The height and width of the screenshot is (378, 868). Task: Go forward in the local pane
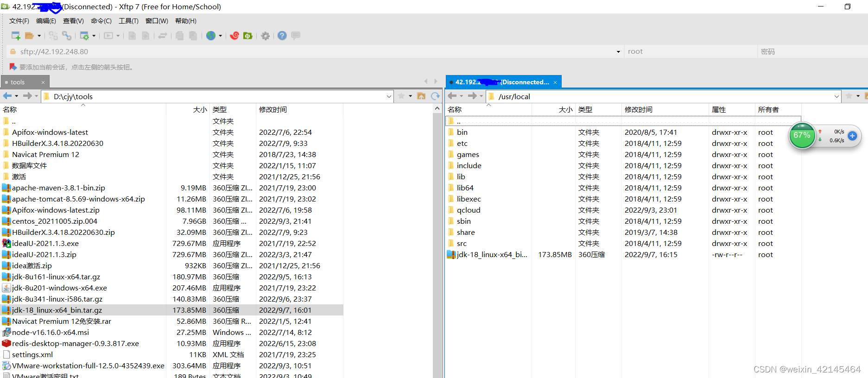point(27,96)
